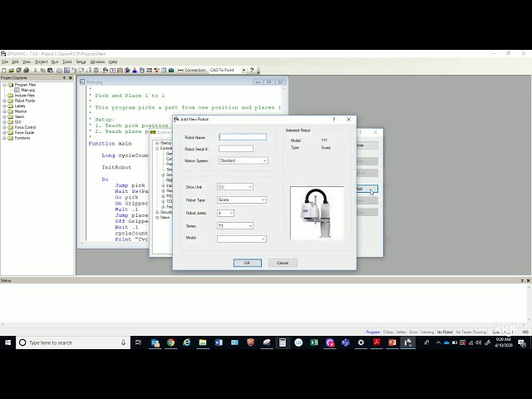The width and height of the screenshot is (532, 399).
Task: Click the Print toolbar icon
Action: point(26,70)
